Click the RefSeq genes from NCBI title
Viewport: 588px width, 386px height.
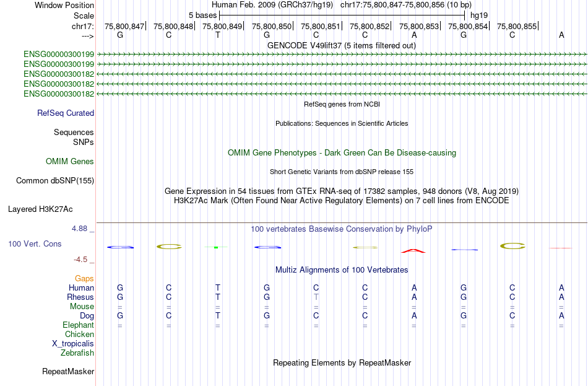(x=342, y=104)
